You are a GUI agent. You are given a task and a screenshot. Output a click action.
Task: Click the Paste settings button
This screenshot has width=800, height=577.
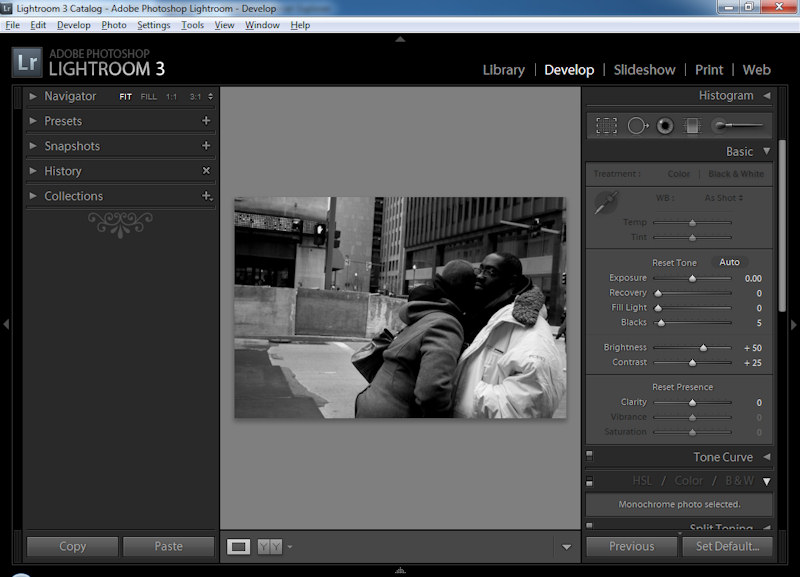tap(168, 546)
